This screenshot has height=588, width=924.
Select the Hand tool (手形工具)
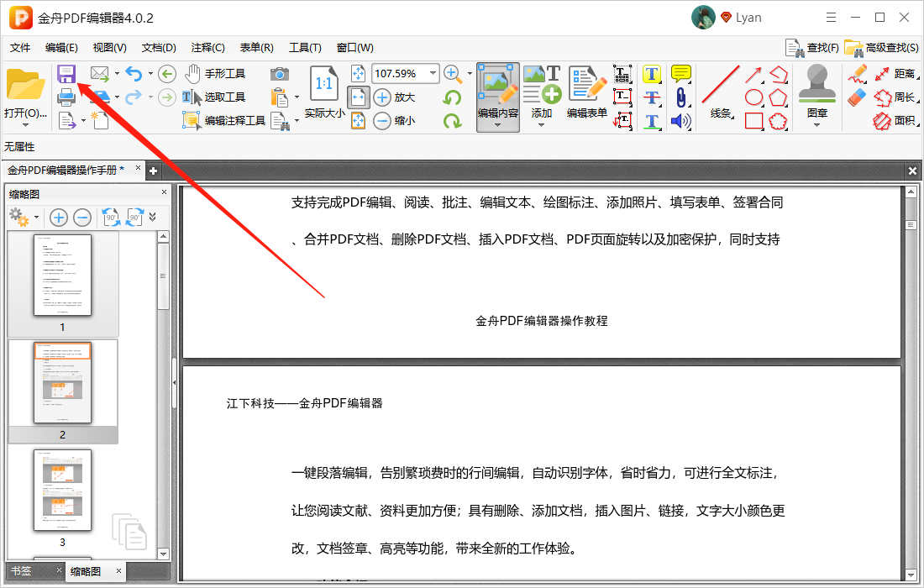pos(214,74)
